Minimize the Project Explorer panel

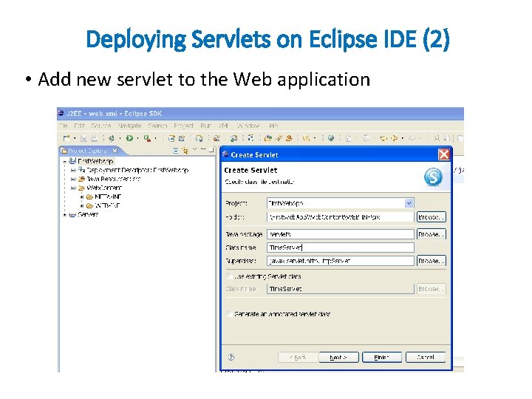tap(203, 149)
